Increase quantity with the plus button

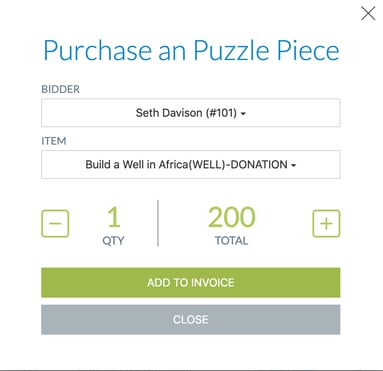coord(326,223)
